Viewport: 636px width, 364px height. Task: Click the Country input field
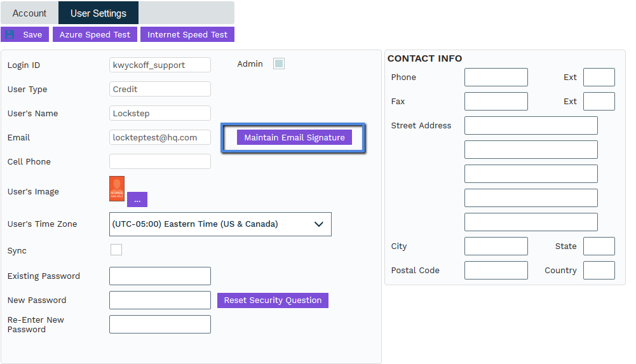(599, 270)
